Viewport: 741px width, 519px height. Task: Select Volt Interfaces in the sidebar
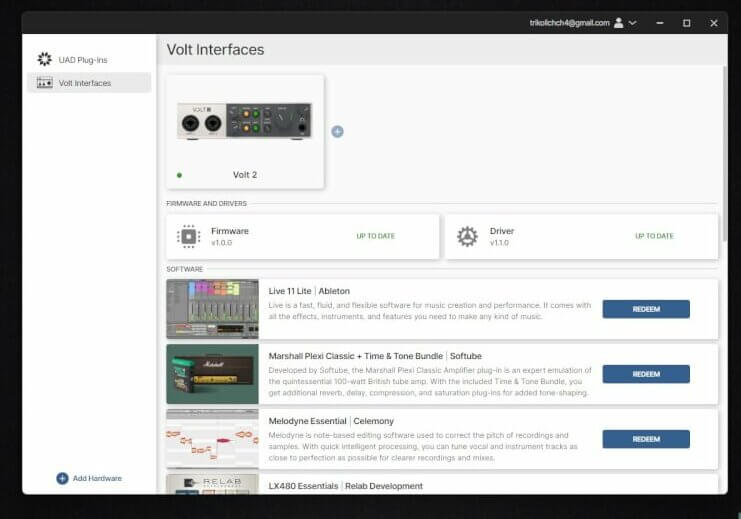coord(89,83)
